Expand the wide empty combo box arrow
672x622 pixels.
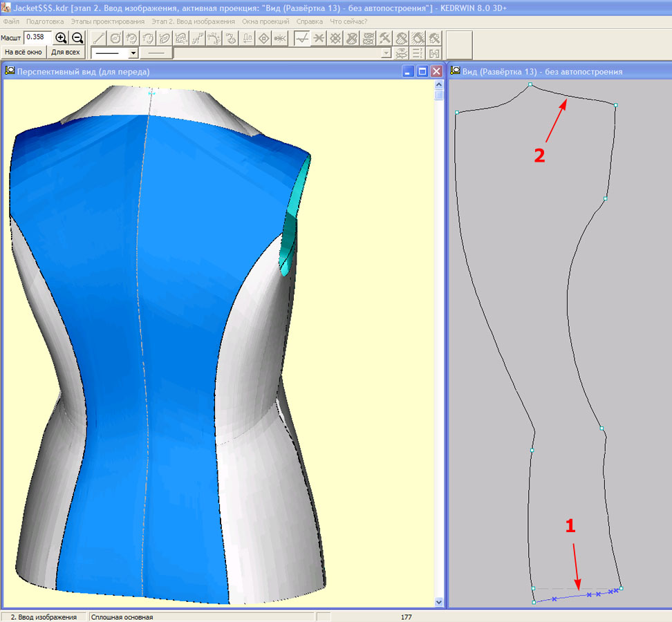[386, 53]
